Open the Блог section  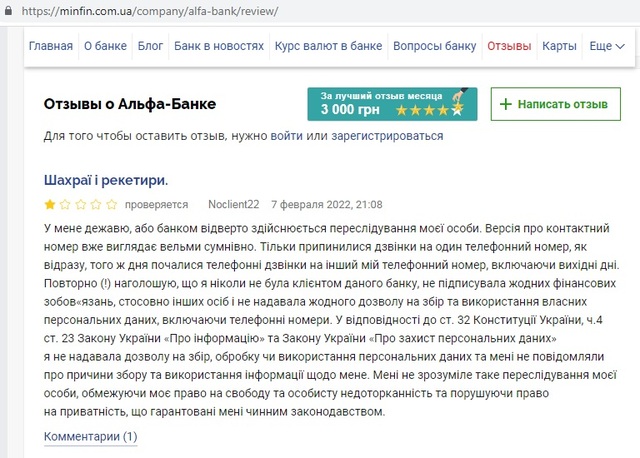pos(150,46)
